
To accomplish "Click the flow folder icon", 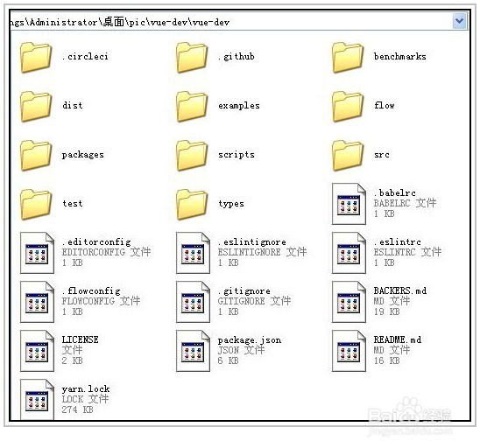I will 348,107.
